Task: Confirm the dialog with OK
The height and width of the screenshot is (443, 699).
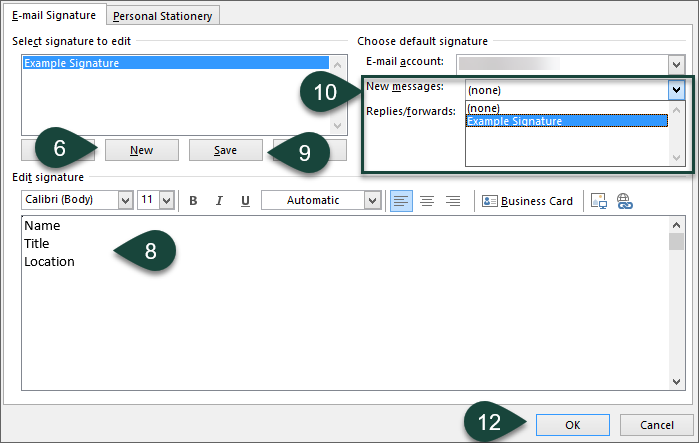Action: 572,424
